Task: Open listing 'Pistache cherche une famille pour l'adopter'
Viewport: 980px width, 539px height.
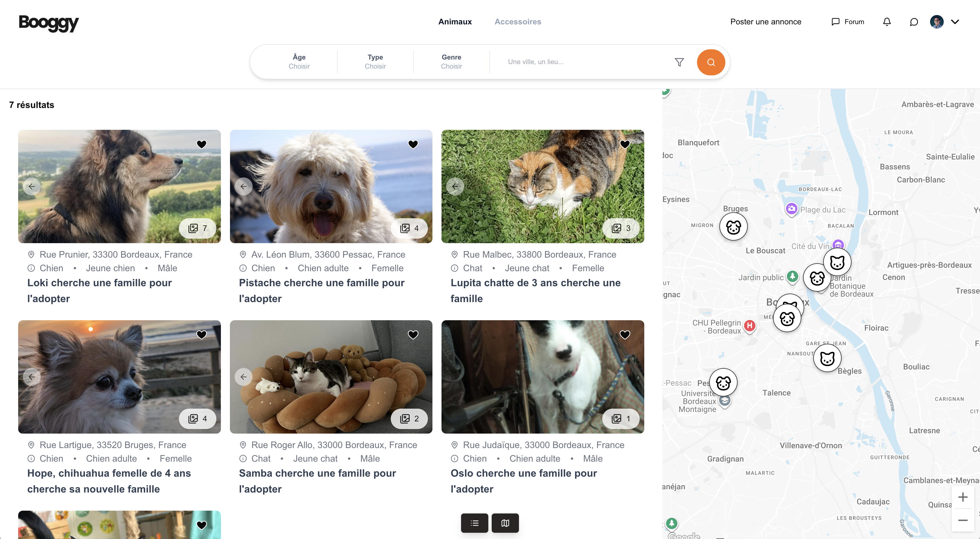Action: point(322,291)
